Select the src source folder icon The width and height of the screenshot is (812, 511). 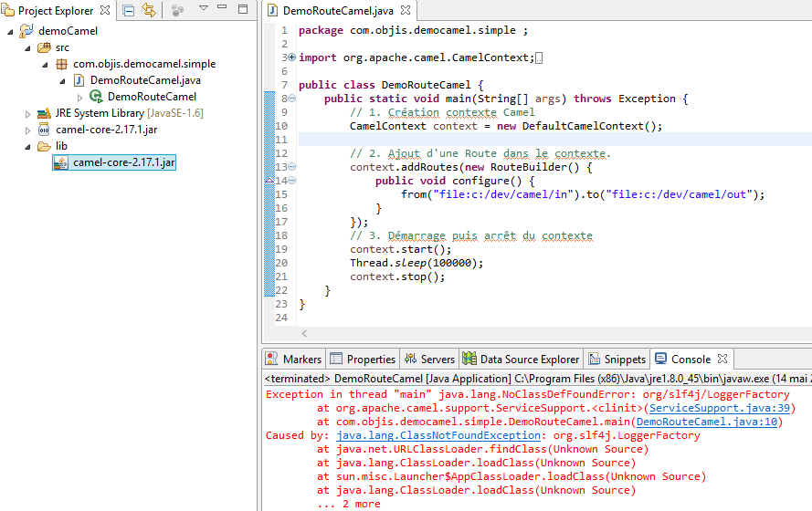(x=44, y=47)
